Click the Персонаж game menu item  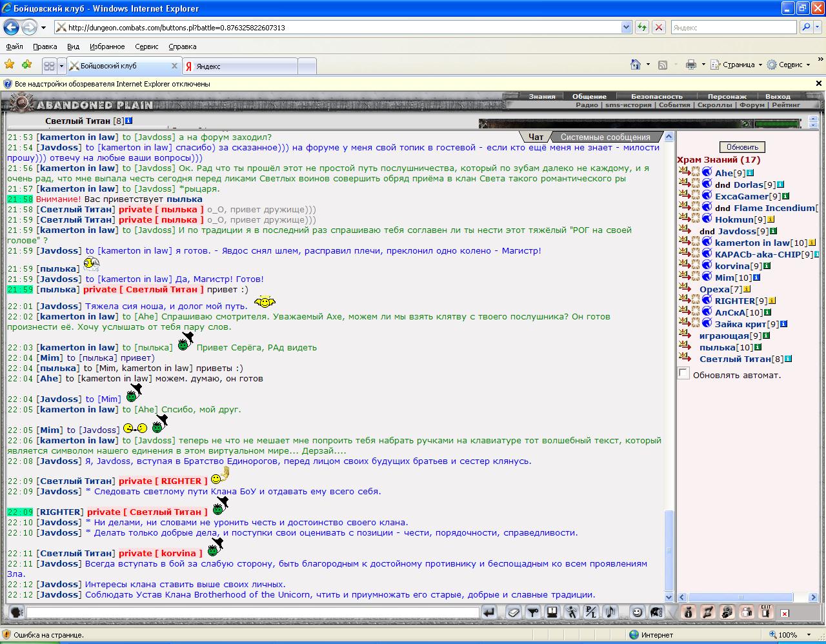coord(727,96)
